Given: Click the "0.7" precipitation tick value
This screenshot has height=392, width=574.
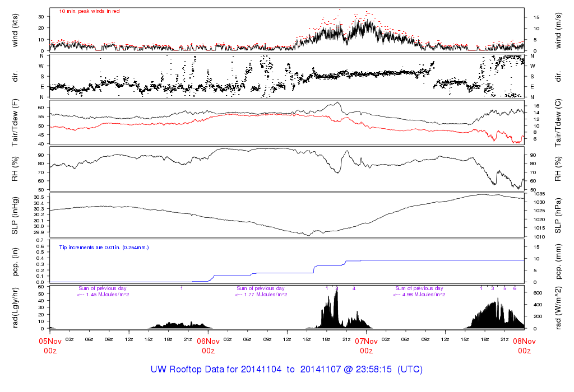Looking at the screenshot, I should tap(40, 240).
